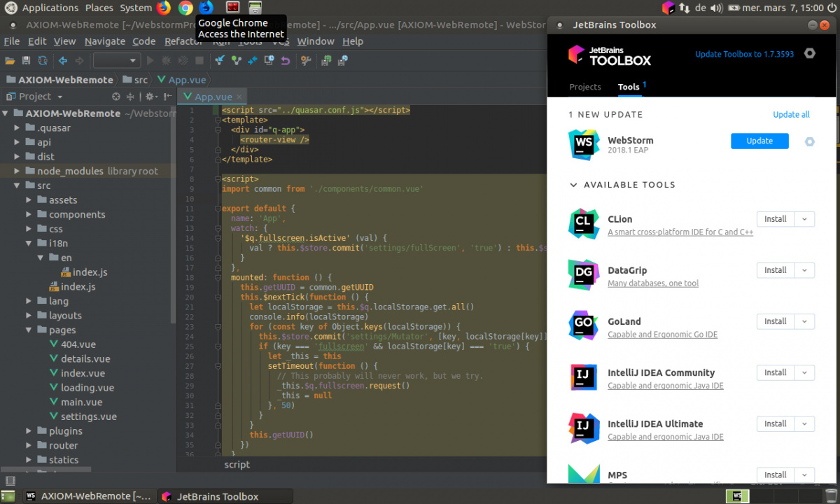Open the Window menu
Viewport: 840px width, 504px height.
[316, 41]
